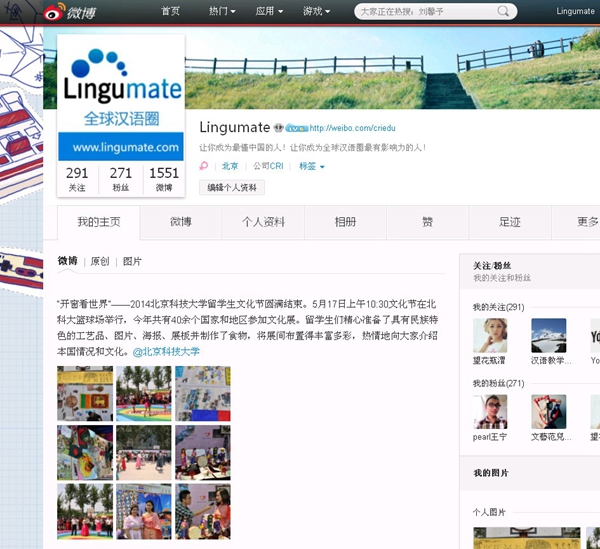Click the badge icon next to Lingumate name
This screenshot has height=549, width=600.
point(279,127)
